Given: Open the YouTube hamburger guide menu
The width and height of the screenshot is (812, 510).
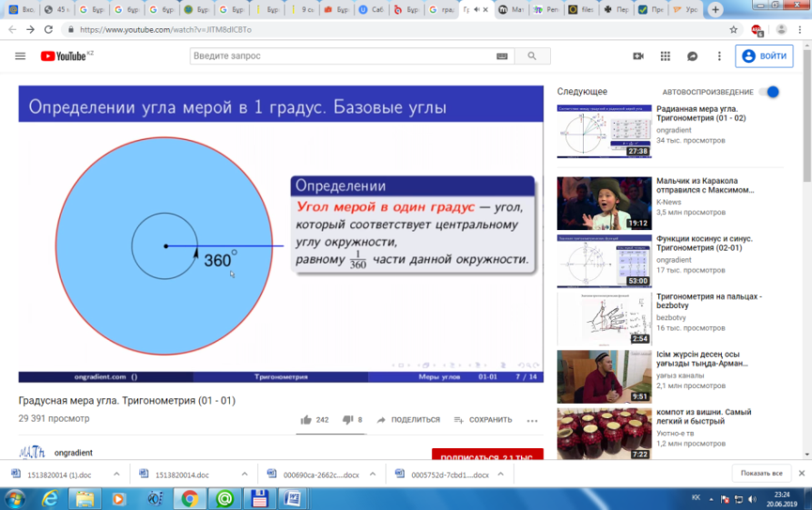Looking at the screenshot, I should (x=20, y=56).
